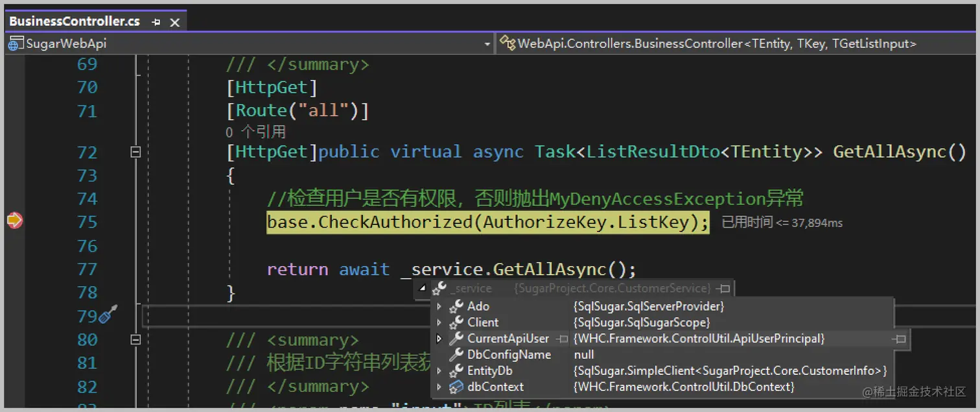Click the class icon beside WebApi.Controllers.BusinessController
This screenshot has width=980, height=412.
pyautogui.click(x=507, y=44)
